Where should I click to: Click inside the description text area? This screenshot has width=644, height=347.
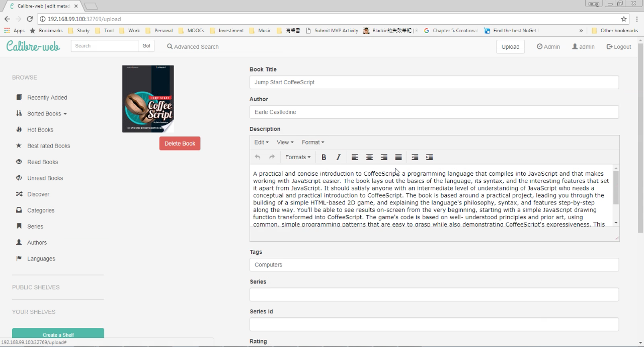pyautogui.click(x=431, y=196)
